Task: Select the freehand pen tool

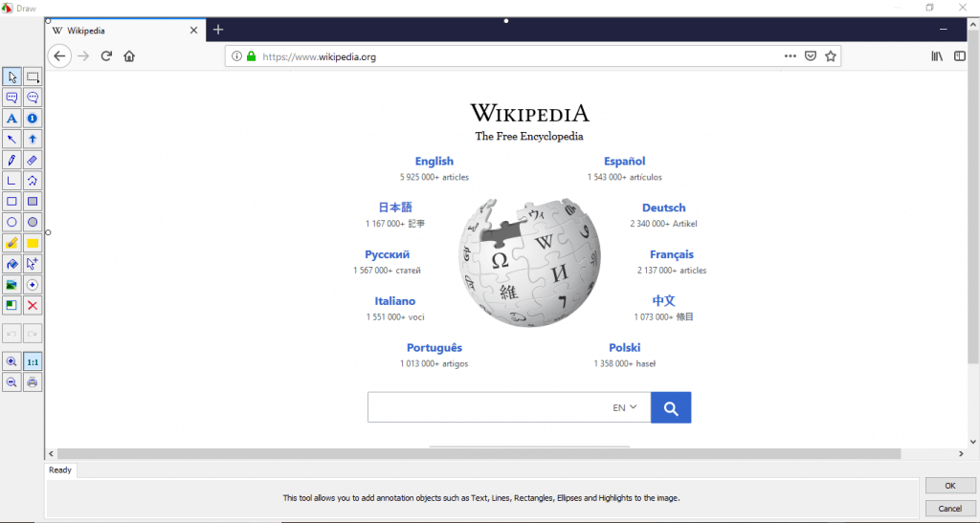Action: click(11, 160)
